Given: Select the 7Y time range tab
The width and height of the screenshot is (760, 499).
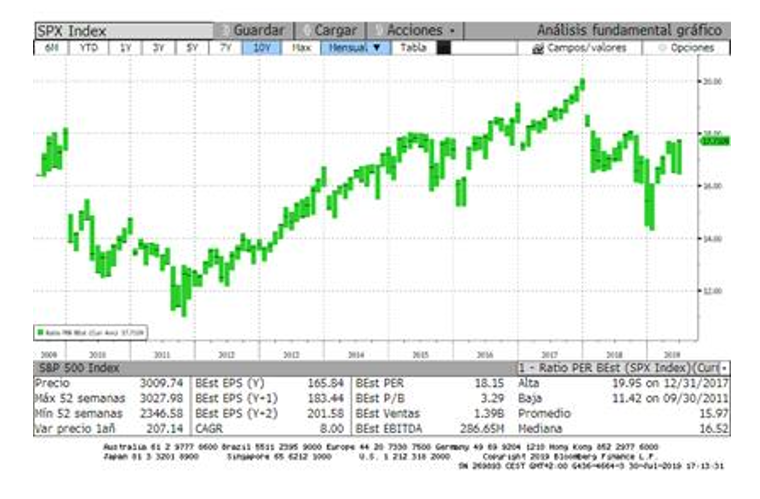Looking at the screenshot, I should point(226,48).
